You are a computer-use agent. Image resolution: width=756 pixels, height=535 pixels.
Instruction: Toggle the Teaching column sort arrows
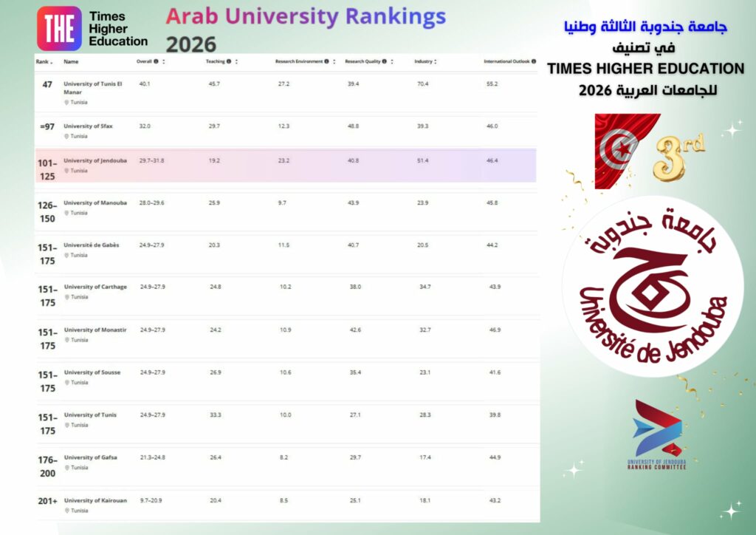[x=236, y=62]
